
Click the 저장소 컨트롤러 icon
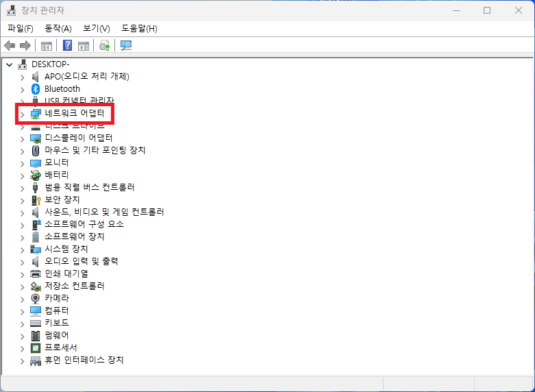point(36,286)
